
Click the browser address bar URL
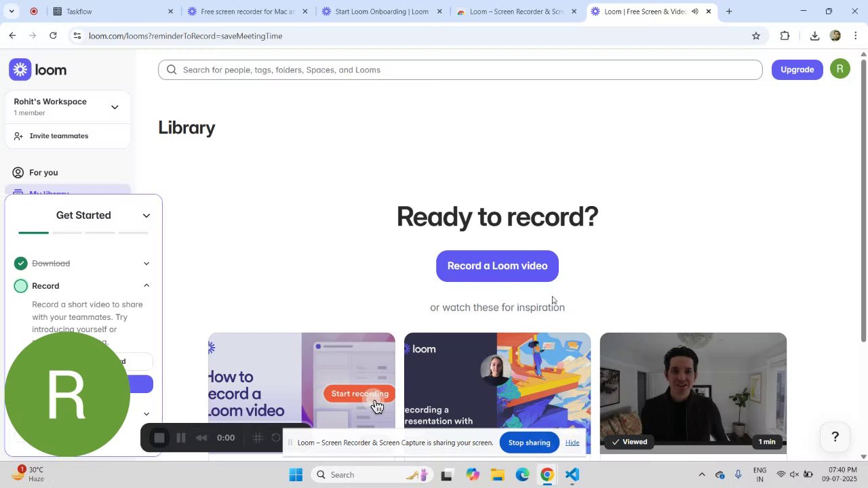tap(185, 36)
